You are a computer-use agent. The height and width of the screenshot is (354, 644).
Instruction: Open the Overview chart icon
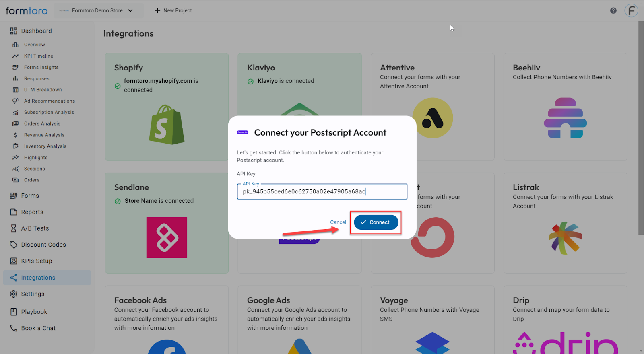coord(15,45)
